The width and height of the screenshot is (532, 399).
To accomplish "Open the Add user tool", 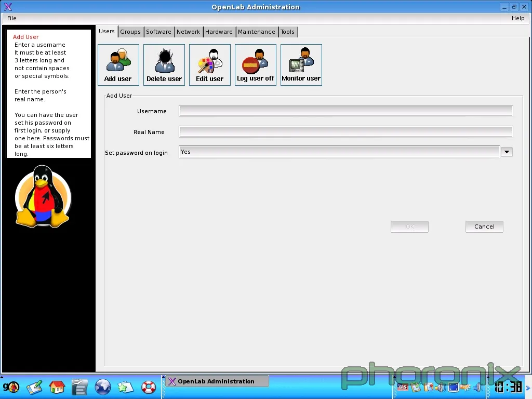I will coord(118,65).
